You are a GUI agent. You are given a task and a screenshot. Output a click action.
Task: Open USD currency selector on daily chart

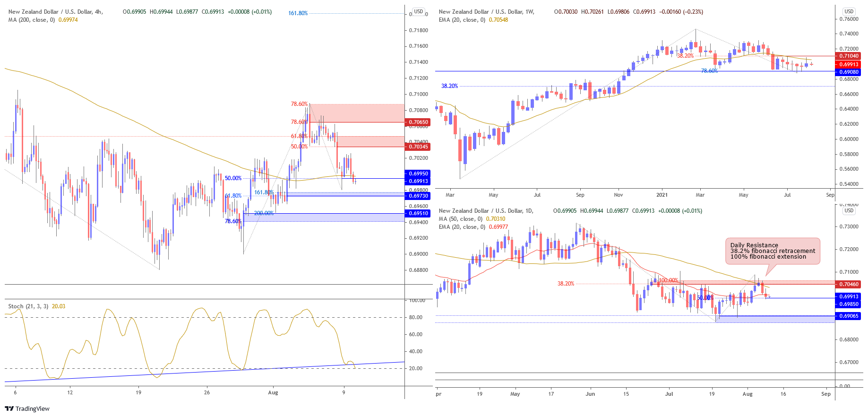(849, 210)
